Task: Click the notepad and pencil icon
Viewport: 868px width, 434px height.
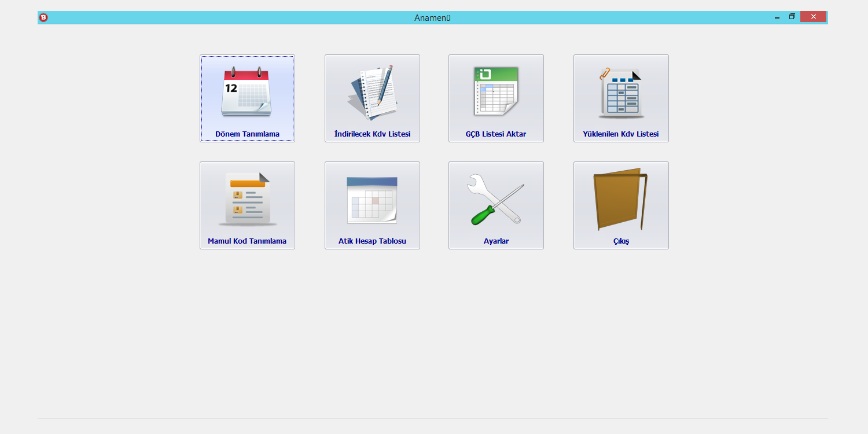Action: tap(372, 91)
